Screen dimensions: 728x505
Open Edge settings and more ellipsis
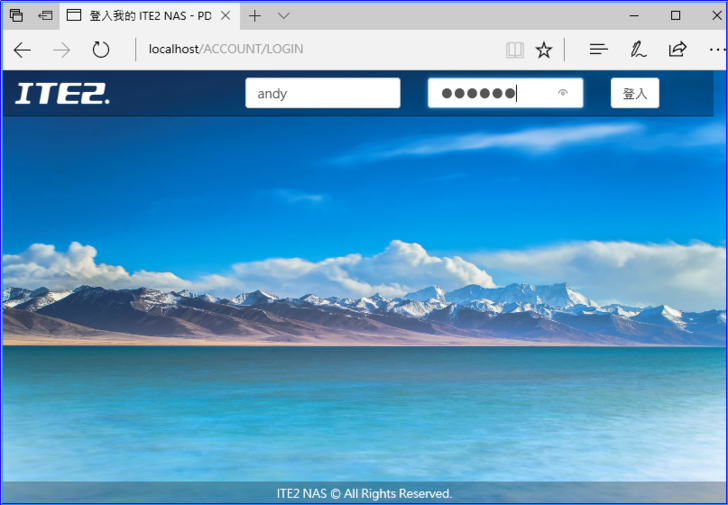717,49
